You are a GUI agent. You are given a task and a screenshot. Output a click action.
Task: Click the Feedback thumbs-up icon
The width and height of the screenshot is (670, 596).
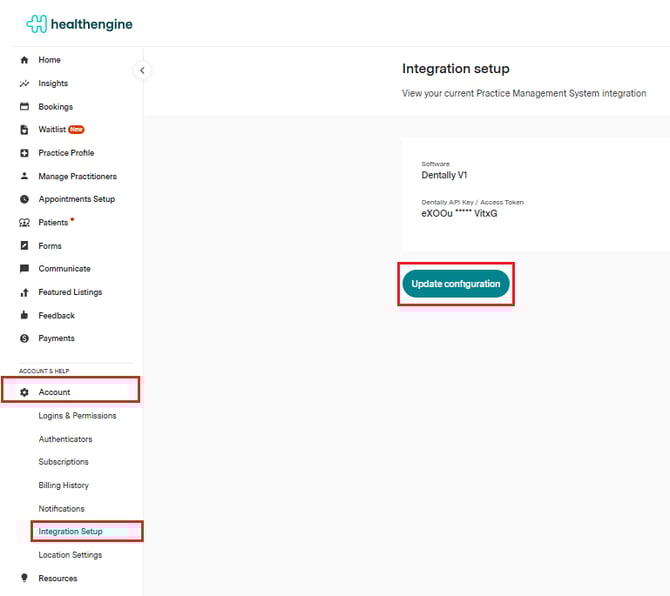tap(24, 316)
